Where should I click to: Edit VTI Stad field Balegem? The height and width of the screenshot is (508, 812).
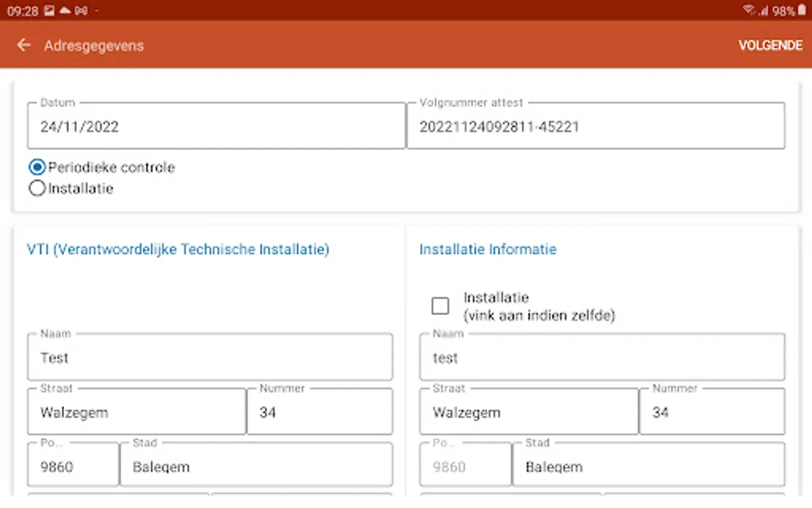257,465
